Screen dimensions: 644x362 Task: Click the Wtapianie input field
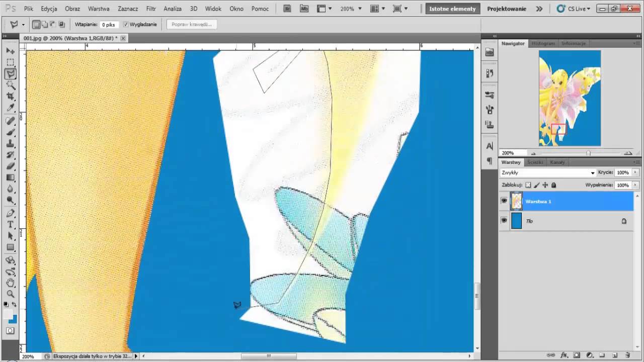109,24
